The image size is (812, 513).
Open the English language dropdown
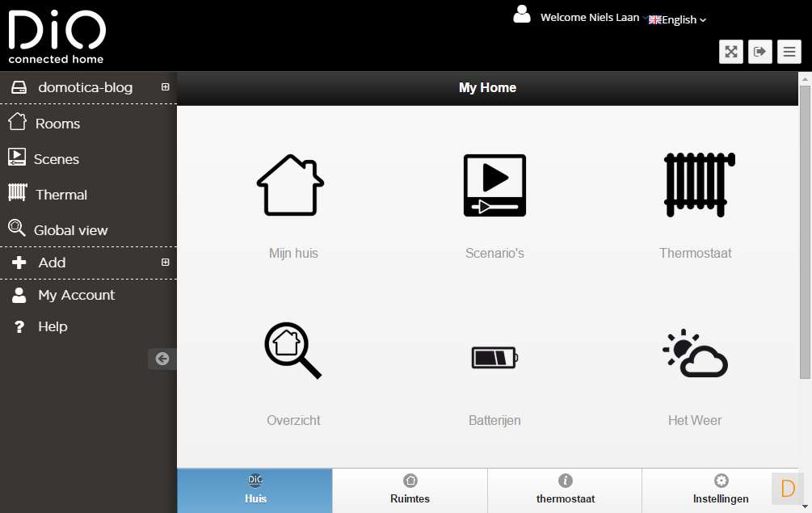pyautogui.click(x=677, y=19)
